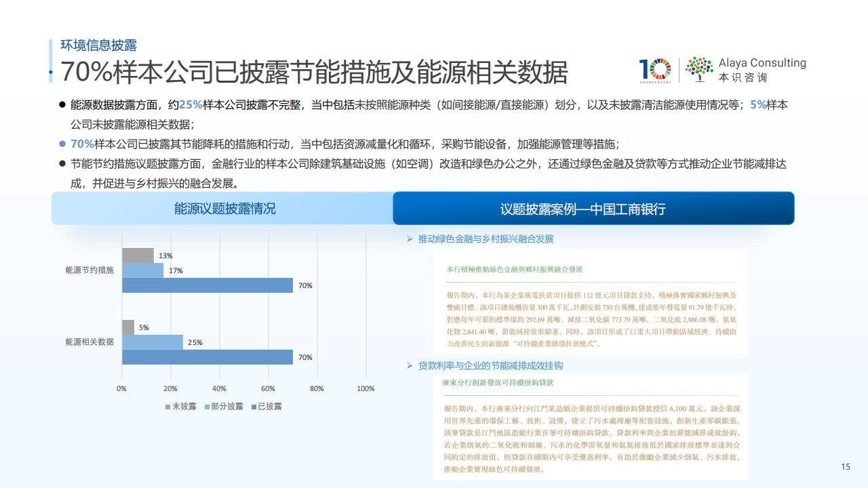Click the 能源节约措施 axis category label
The height and width of the screenshot is (488, 868).
click(90, 270)
